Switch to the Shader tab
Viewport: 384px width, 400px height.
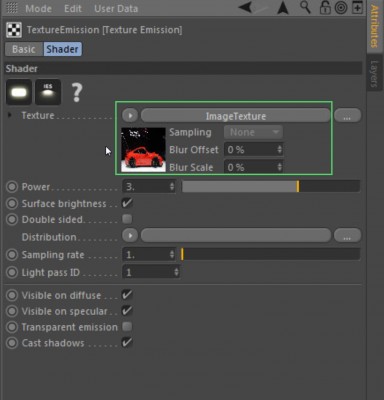coord(62,49)
